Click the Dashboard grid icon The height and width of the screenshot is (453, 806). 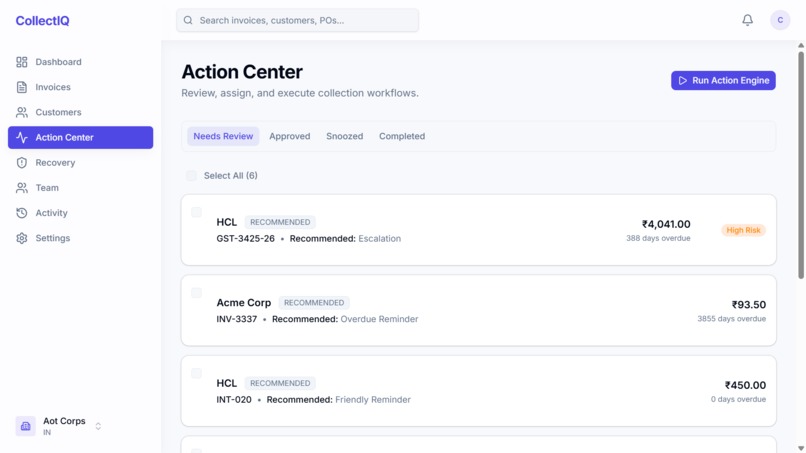[x=22, y=62]
